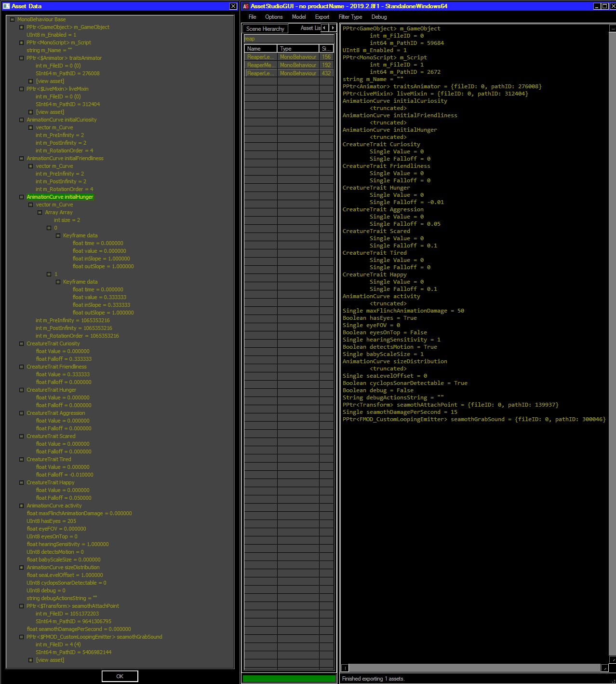Click the left arrow to scroll tabs
Viewport: 616px width, 684px height.
point(323,28)
